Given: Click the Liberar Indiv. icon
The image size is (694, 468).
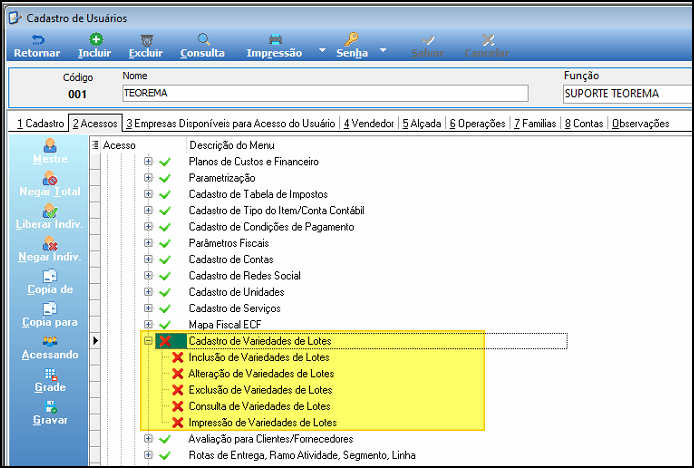Looking at the screenshot, I should tap(50, 211).
